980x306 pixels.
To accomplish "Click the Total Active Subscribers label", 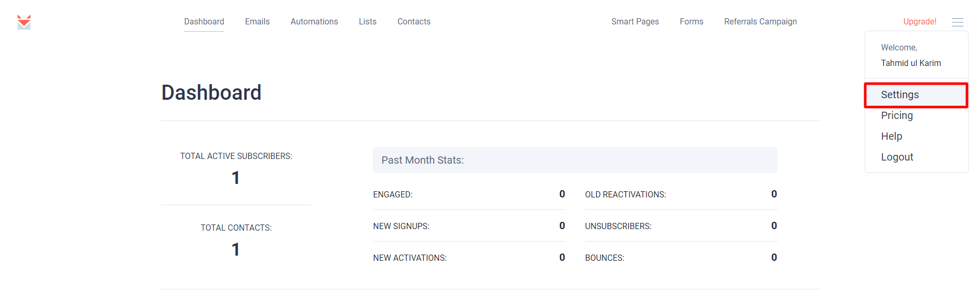I will tap(236, 156).
